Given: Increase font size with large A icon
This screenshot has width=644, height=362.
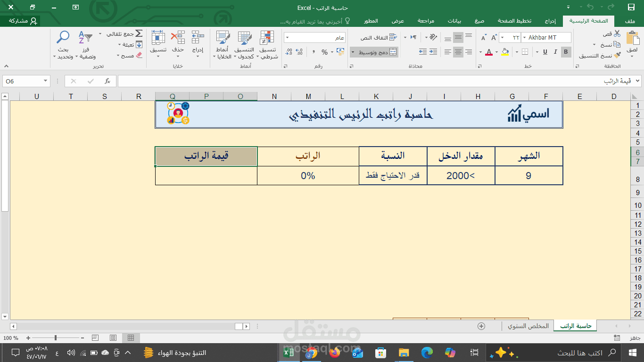Looking at the screenshot, I should [x=494, y=37].
